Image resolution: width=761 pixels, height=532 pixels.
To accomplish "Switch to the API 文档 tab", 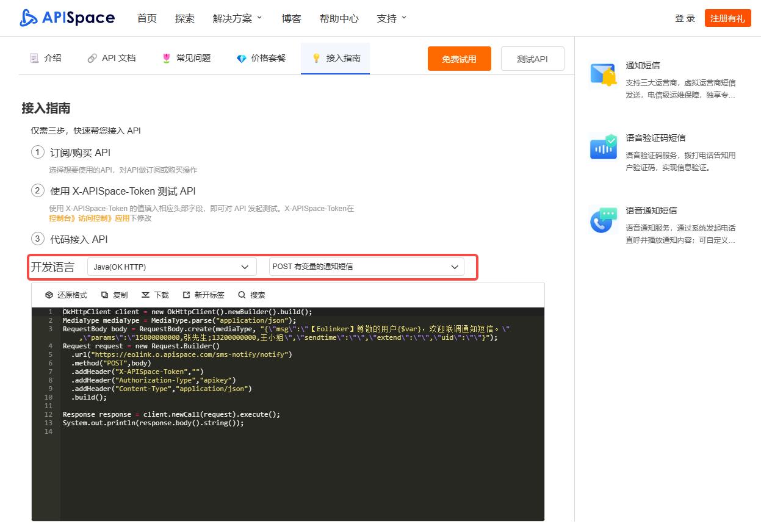I will 111,58.
